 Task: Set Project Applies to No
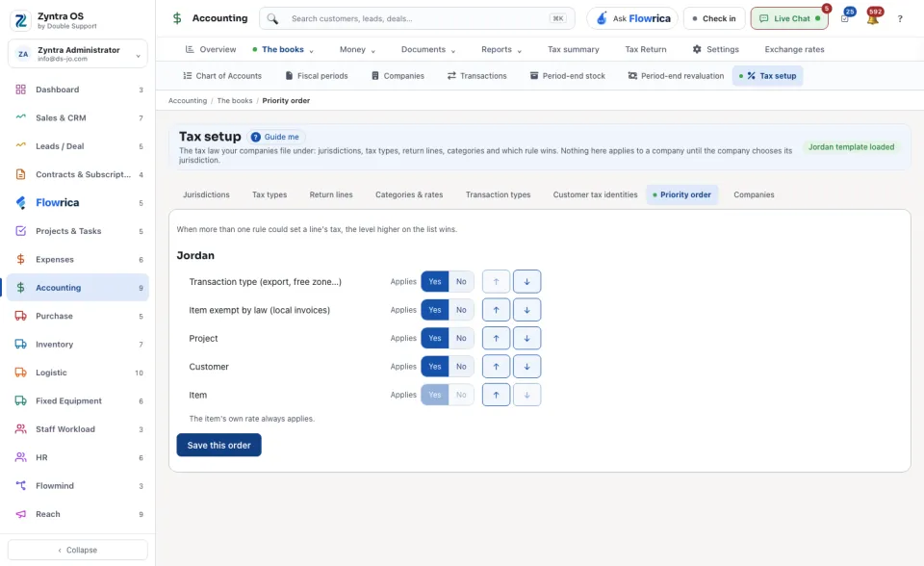click(461, 339)
